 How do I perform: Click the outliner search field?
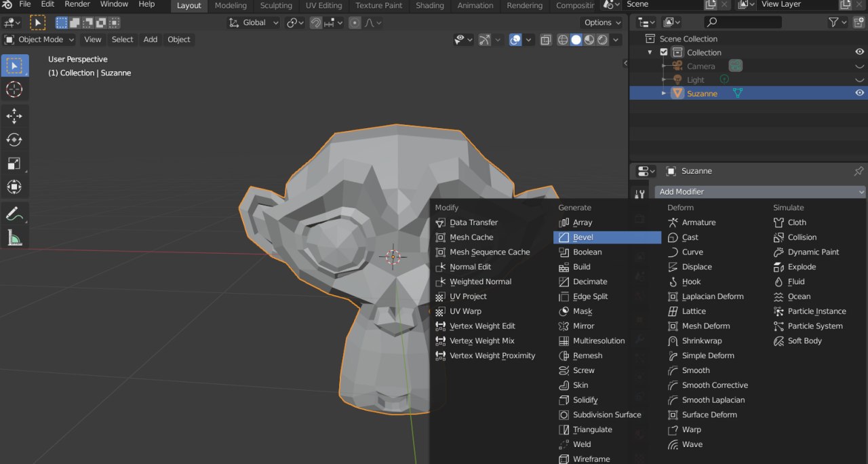pos(743,22)
